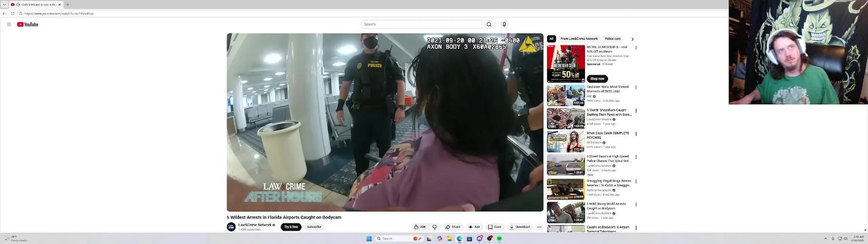Close the 5 Wildest Arrests tab
The width and height of the screenshot is (868, 244).
click(60, 4)
